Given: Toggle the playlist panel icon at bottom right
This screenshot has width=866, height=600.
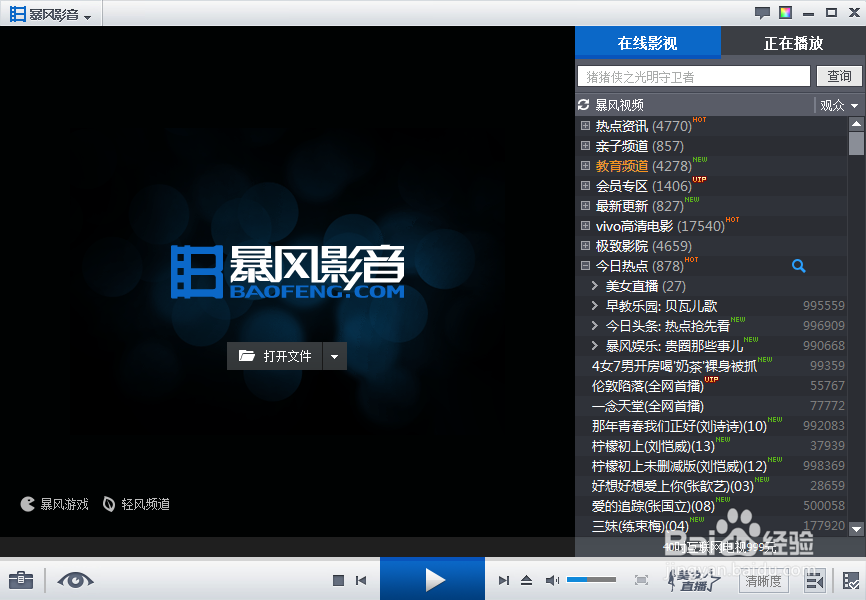Looking at the screenshot, I should [x=814, y=580].
